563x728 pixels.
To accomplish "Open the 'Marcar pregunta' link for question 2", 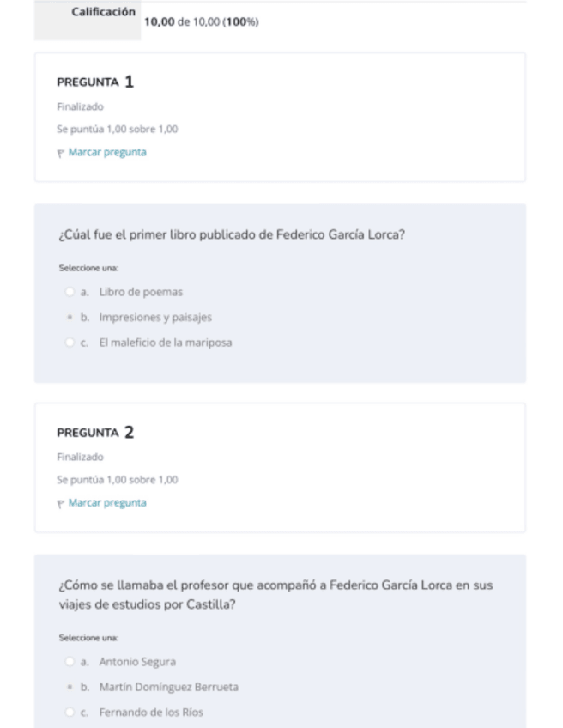I will 107,502.
